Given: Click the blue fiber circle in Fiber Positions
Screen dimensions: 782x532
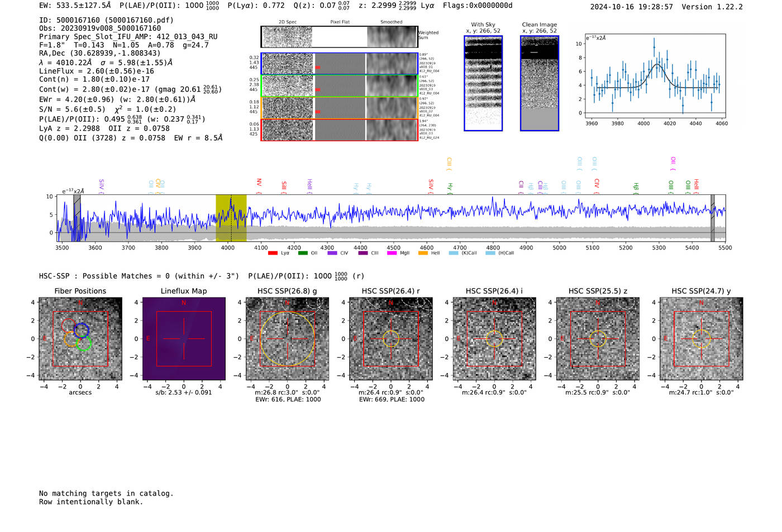Looking at the screenshot, I should 82,330.
